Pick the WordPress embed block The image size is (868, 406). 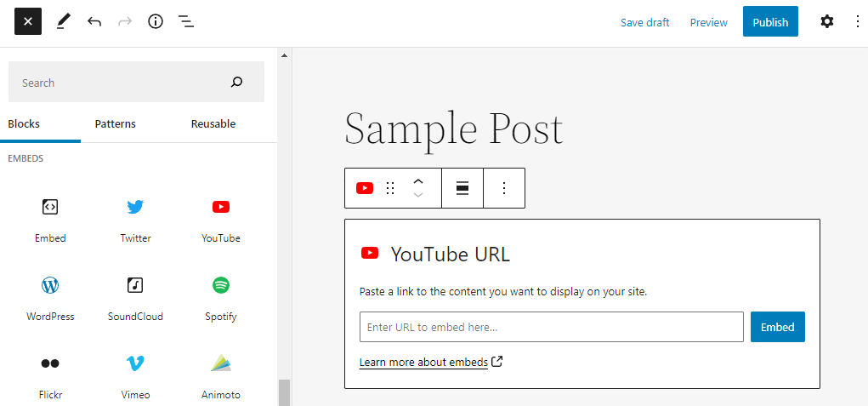[x=50, y=297]
